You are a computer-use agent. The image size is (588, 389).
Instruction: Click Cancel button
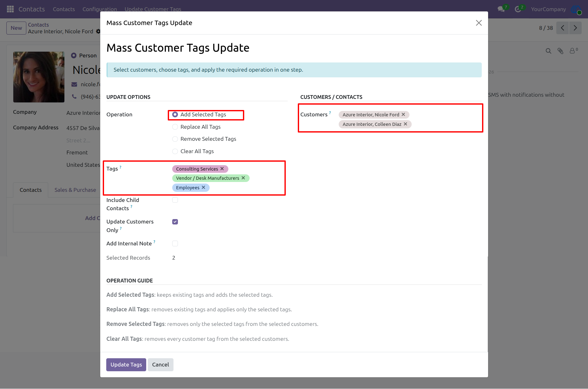(160, 365)
